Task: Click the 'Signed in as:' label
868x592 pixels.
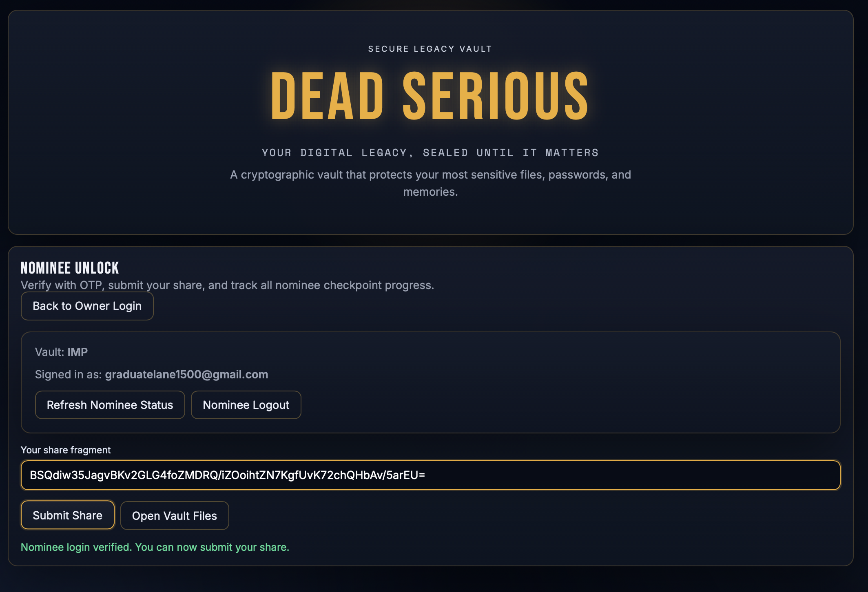Action: (68, 375)
